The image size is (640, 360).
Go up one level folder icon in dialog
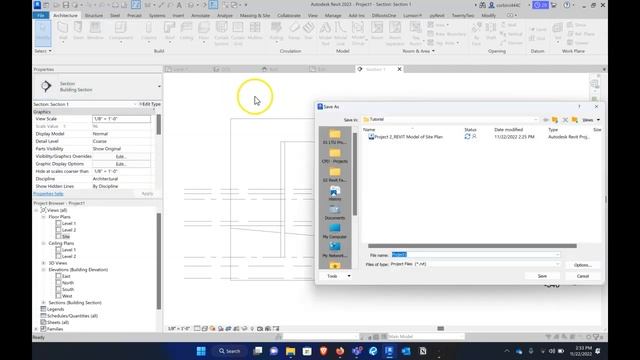click(x=555, y=120)
